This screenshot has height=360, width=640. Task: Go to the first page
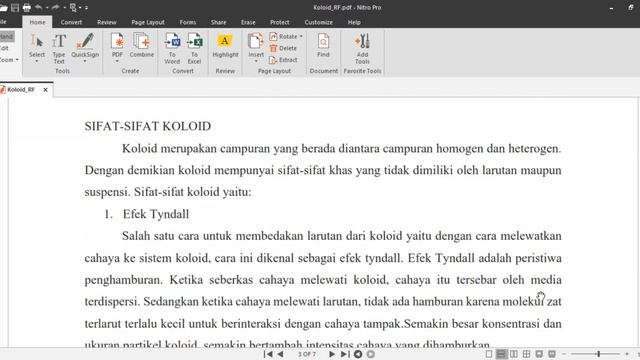point(268,354)
